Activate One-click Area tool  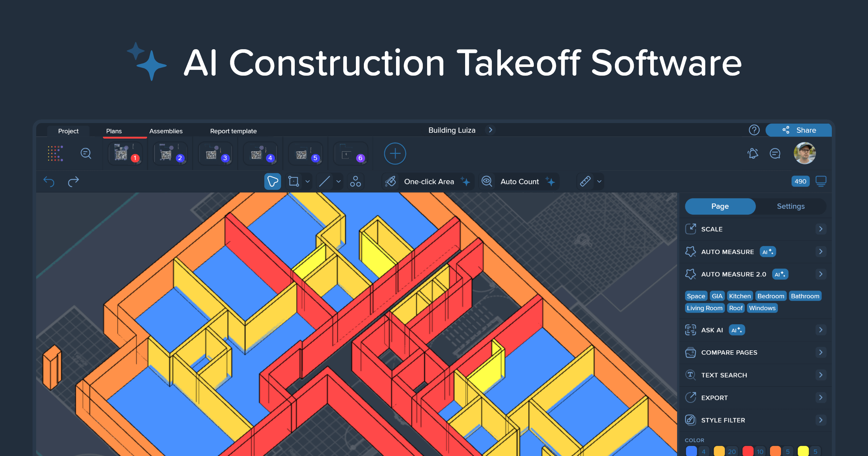click(428, 181)
